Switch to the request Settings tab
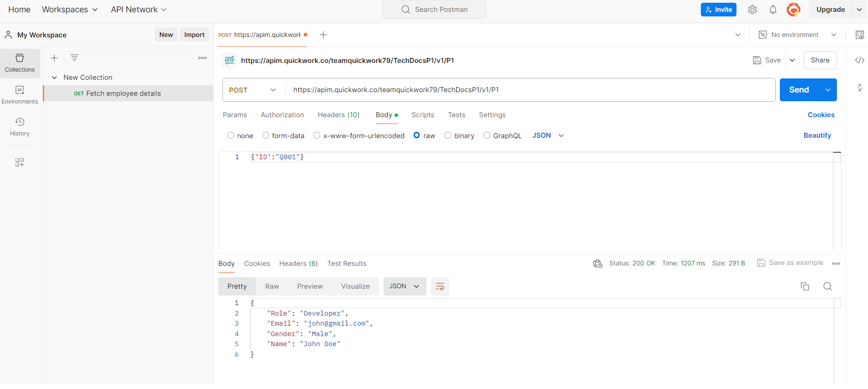 492,115
